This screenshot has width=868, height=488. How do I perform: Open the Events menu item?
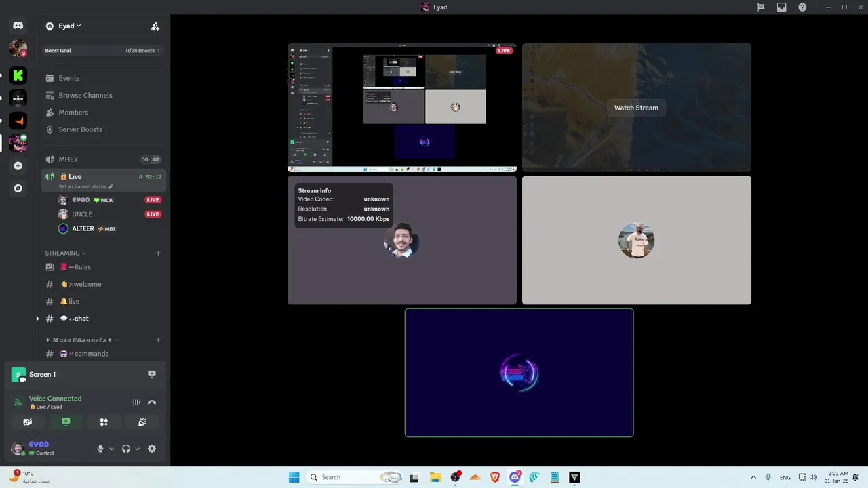tap(103, 78)
